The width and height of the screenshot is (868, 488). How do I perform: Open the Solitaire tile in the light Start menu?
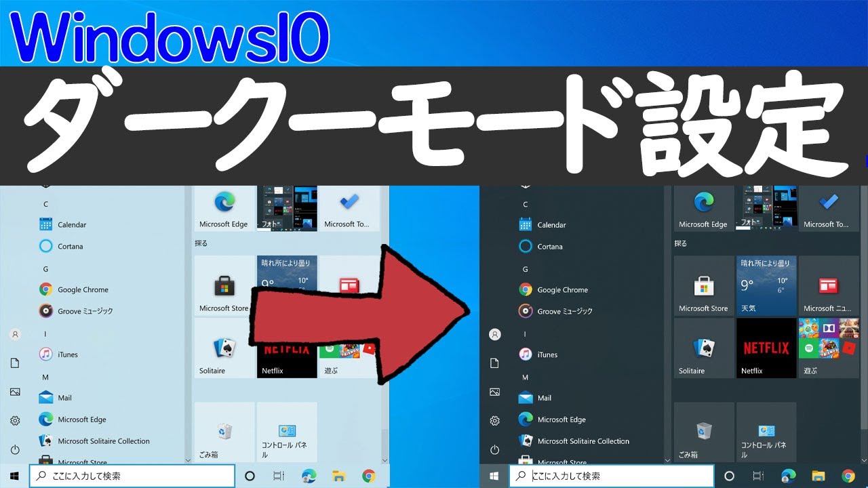224,348
